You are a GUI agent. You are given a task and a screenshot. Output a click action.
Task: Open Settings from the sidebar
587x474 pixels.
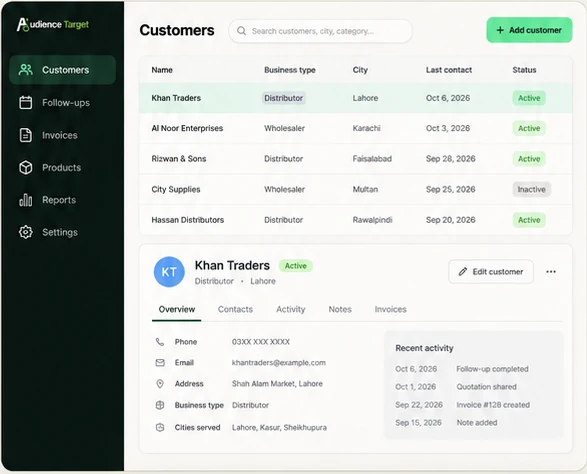[63, 232]
